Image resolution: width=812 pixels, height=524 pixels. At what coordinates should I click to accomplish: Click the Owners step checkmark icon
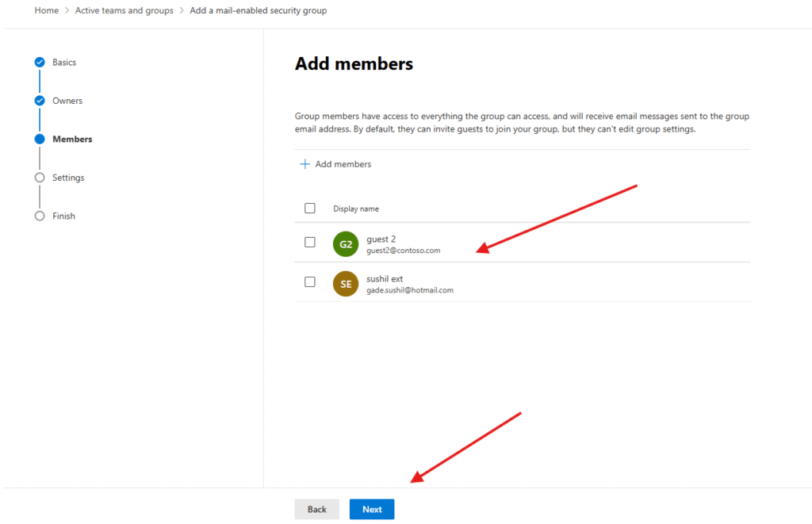pyautogui.click(x=40, y=101)
